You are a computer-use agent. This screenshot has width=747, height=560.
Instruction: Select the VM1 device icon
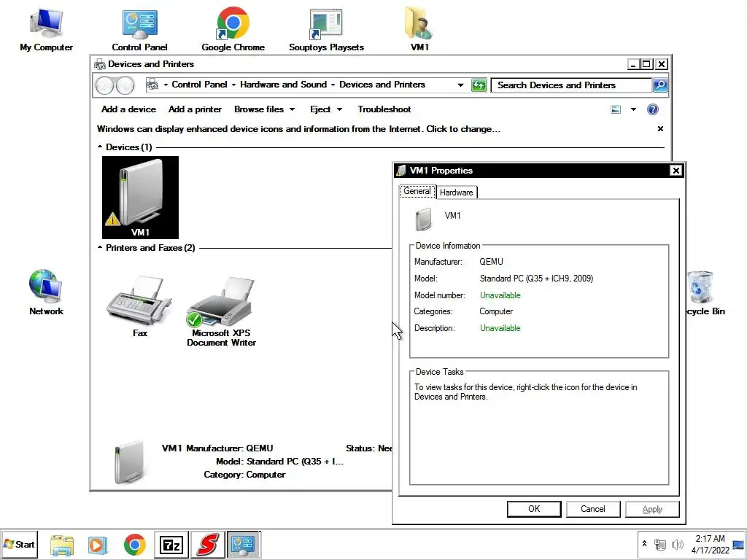click(x=140, y=197)
